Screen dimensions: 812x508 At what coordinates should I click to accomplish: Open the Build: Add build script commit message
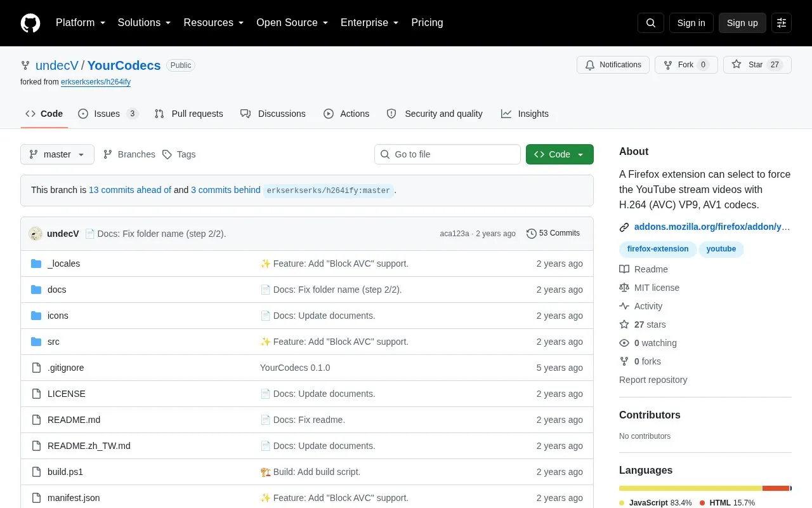tap(310, 472)
